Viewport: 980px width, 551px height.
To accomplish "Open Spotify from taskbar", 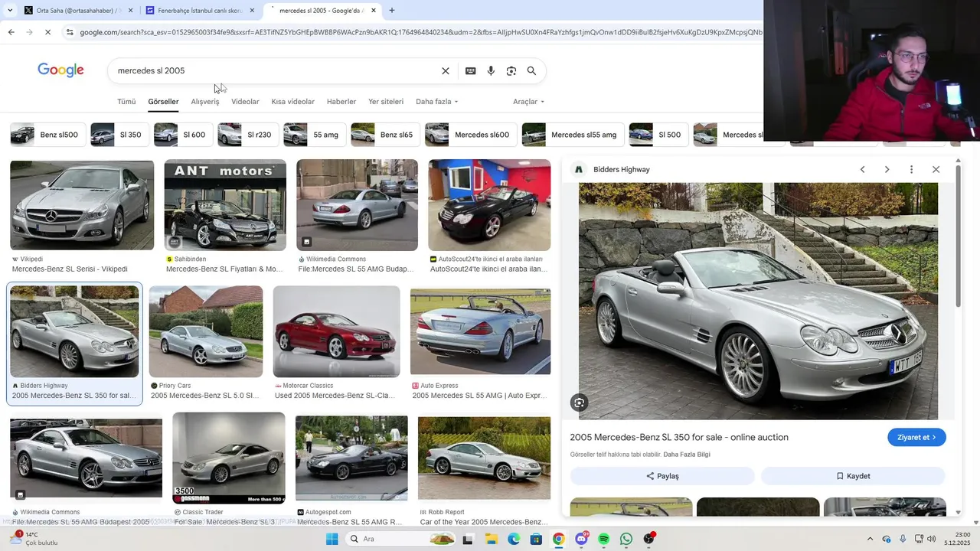I will 603,539.
